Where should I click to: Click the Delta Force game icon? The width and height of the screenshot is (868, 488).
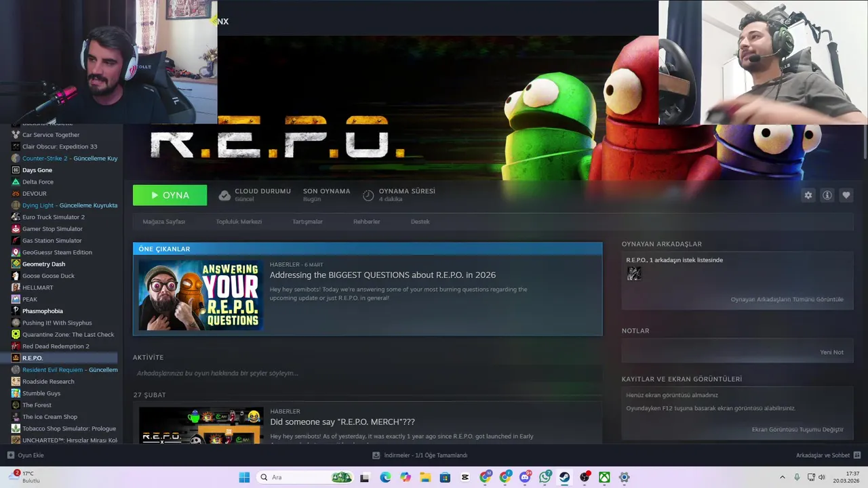click(16, 182)
